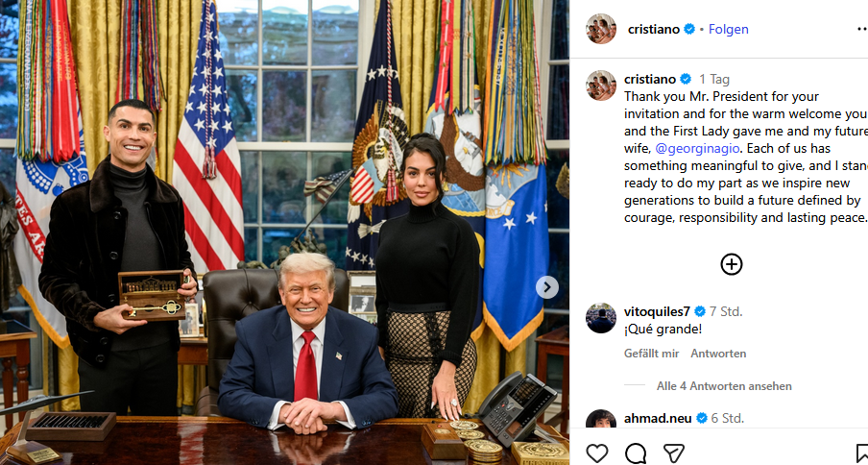Open vitoquiles7's profile username
Viewport: 868px width, 465px height.
click(x=657, y=311)
